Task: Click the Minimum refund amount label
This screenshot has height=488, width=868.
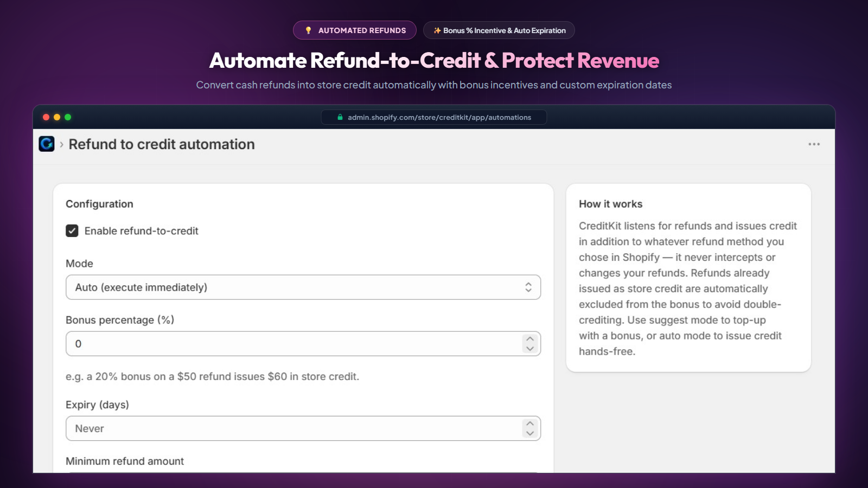Action: coord(125,461)
